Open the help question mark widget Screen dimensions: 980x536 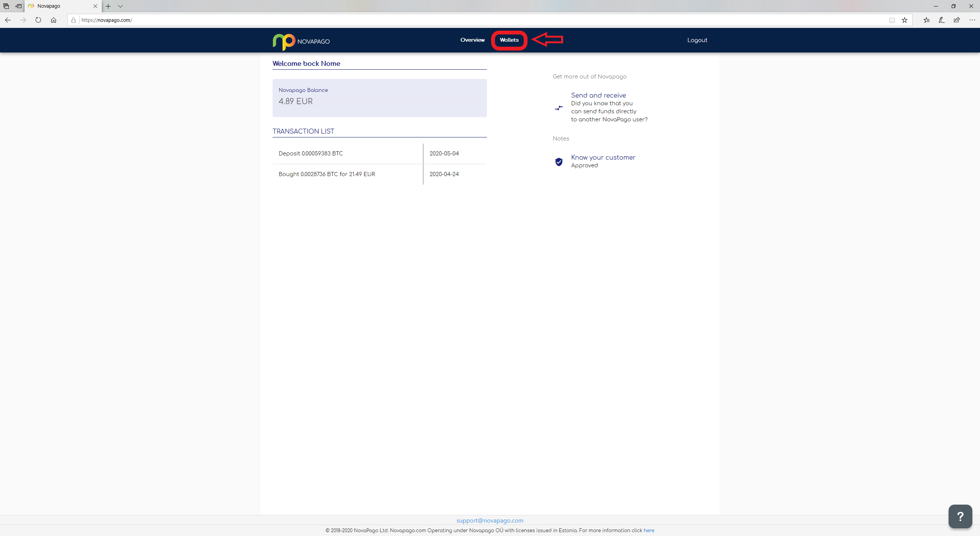point(960,516)
